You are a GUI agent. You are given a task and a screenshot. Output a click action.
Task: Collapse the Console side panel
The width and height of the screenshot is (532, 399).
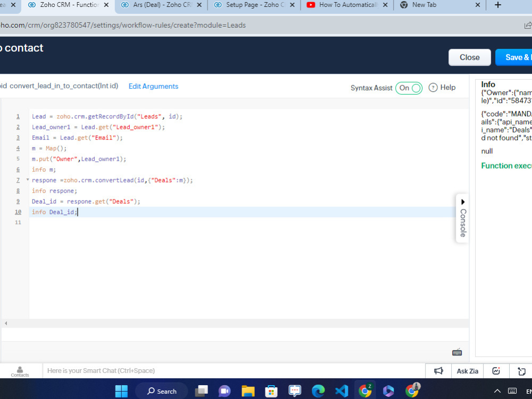[463, 218]
